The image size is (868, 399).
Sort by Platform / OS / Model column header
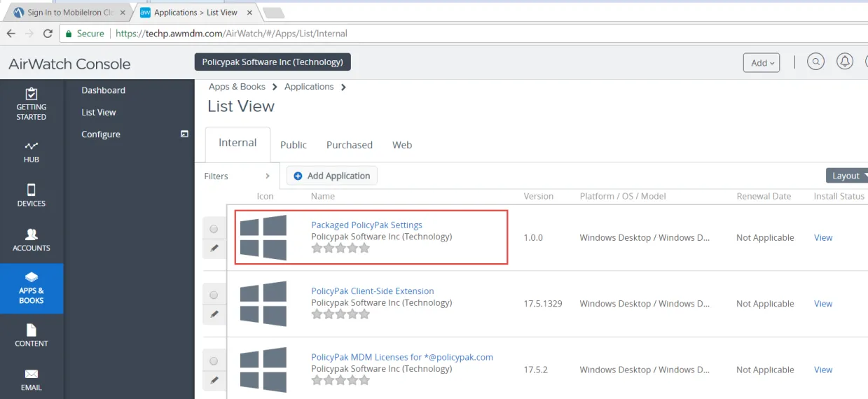[x=623, y=196]
